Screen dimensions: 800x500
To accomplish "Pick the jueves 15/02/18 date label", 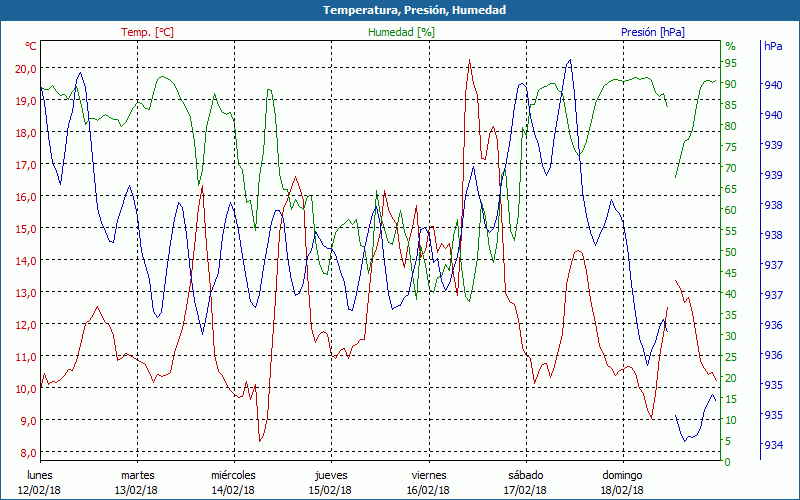I will pyautogui.click(x=331, y=482).
